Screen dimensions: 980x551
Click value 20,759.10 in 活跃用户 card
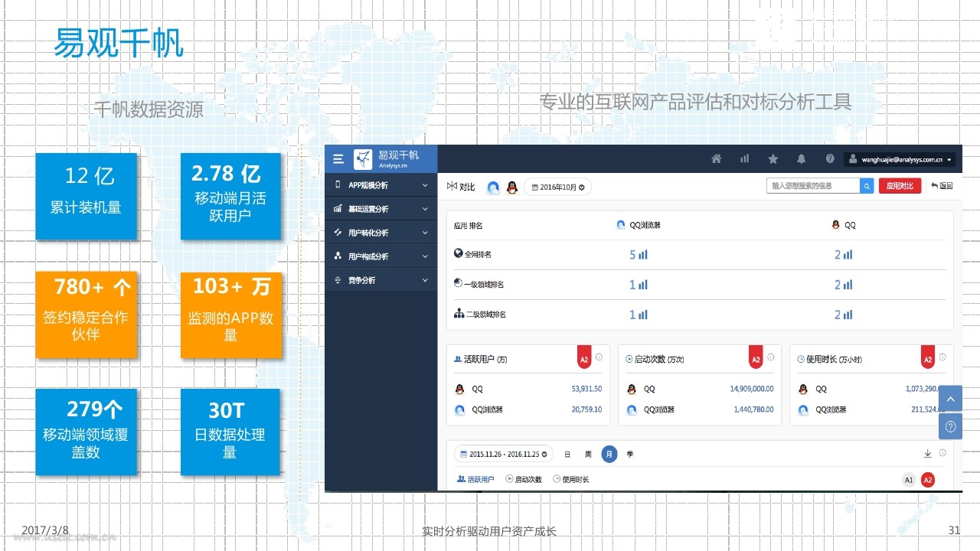586,409
